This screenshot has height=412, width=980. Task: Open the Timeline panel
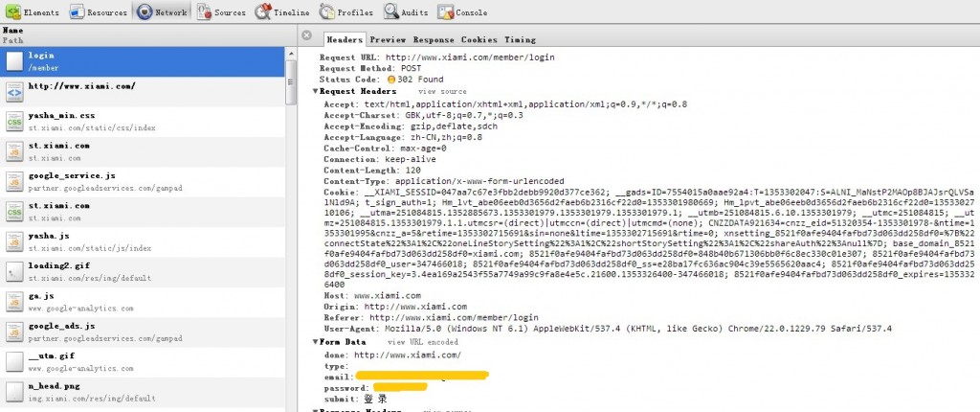282,11
